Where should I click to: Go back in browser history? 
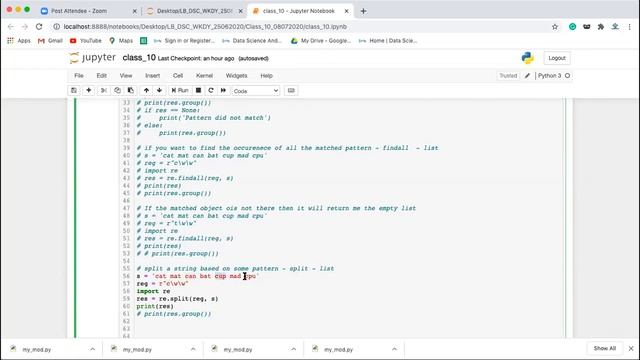[x=11, y=27]
